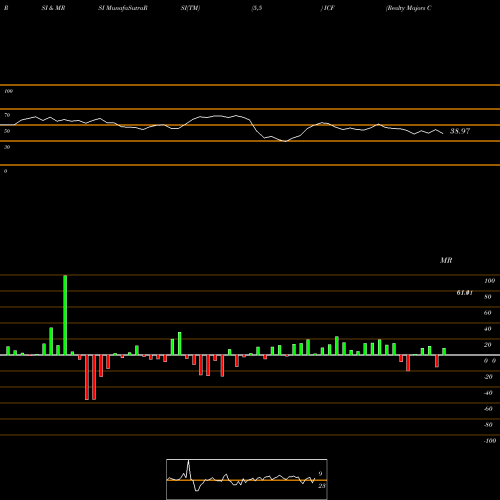Click MR axis label 40
The width and height of the screenshot is (500, 500).
[488, 329]
